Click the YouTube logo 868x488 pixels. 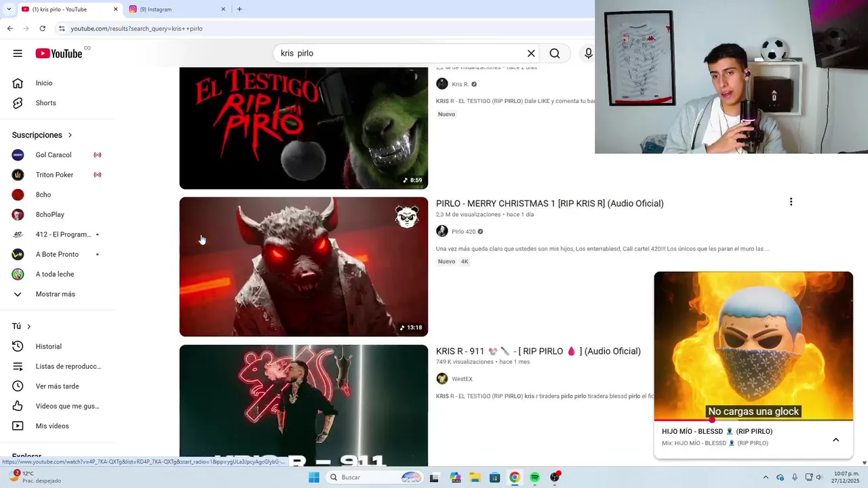click(59, 54)
